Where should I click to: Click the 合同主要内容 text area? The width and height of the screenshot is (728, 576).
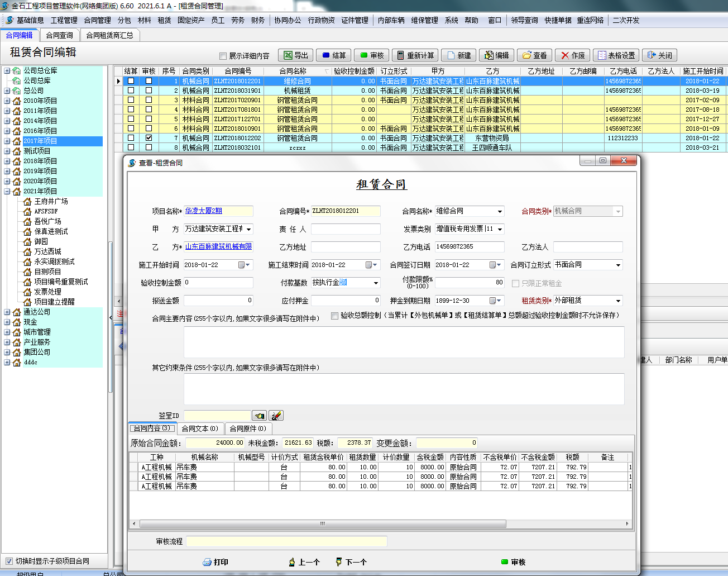click(x=404, y=342)
